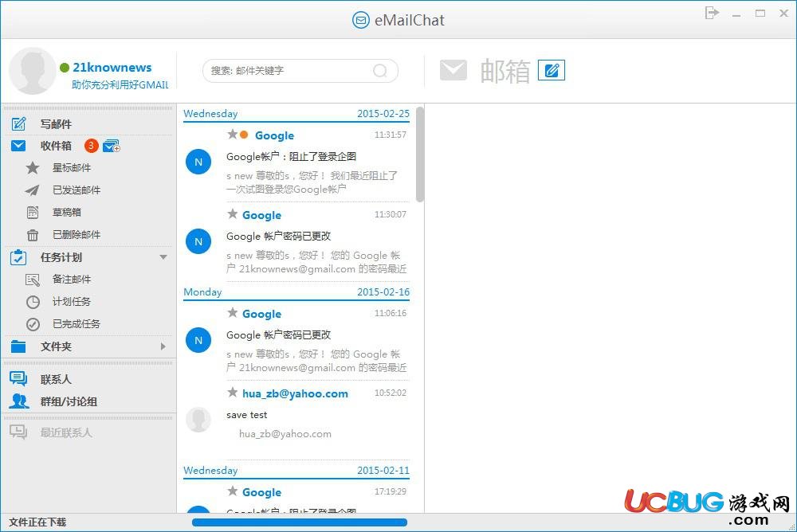Click the 草稿箱 drafts document icon
The height and width of the screenshot is (532, 797).
33,213
